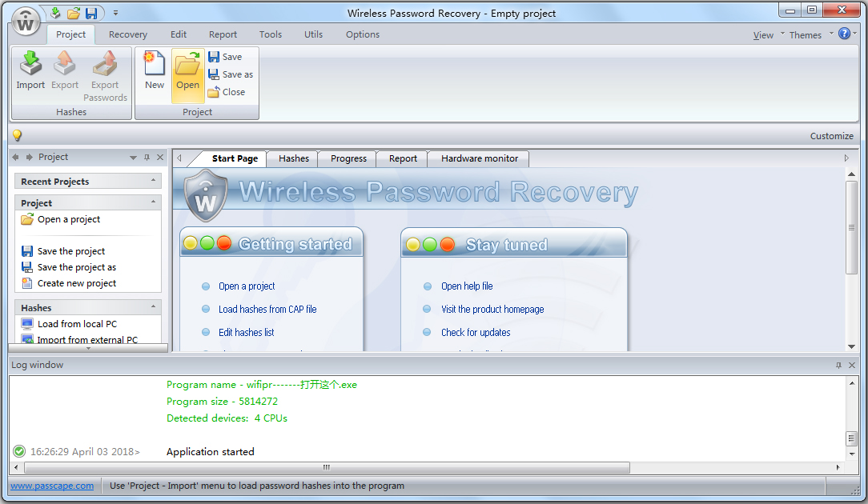The height and width of the screenshot is (504, 868).
Task: Click quick access open folder icon
Action: (74, 13)
